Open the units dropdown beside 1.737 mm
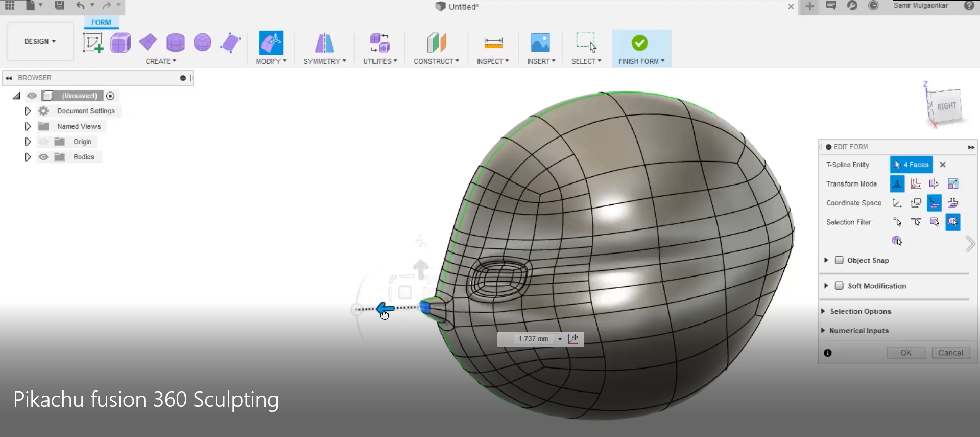The width and height of the screenshot is (980, 437). [560, 339]
